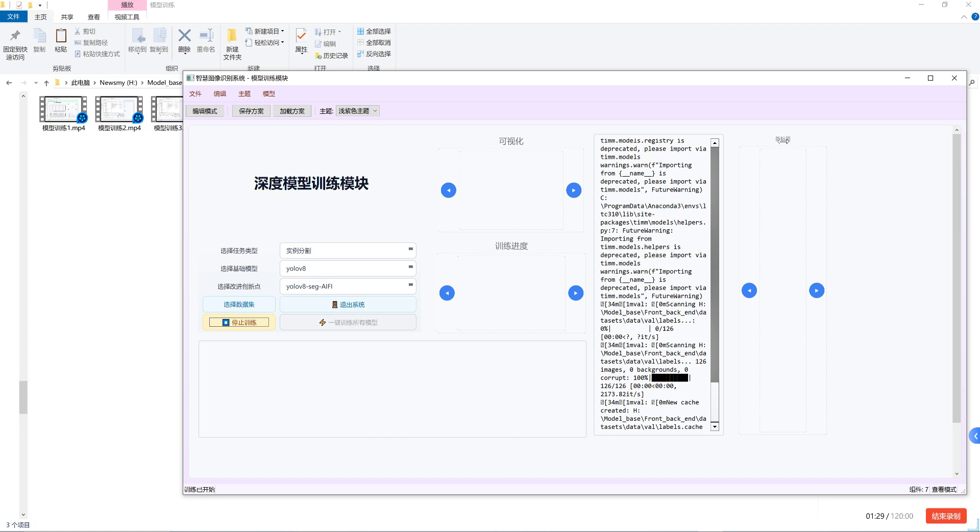This screenshot has height=532, width=980.
Task: Click the 退出系统 button
Action: tap(348, 304)
